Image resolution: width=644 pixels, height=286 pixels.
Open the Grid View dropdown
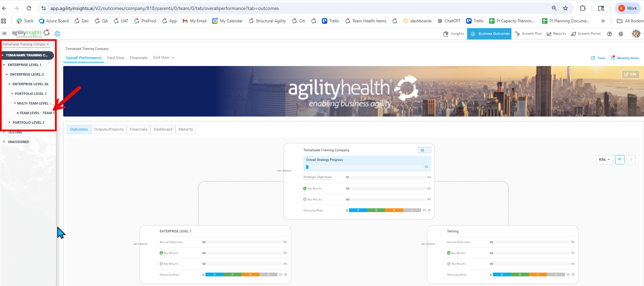coord(163,58)
